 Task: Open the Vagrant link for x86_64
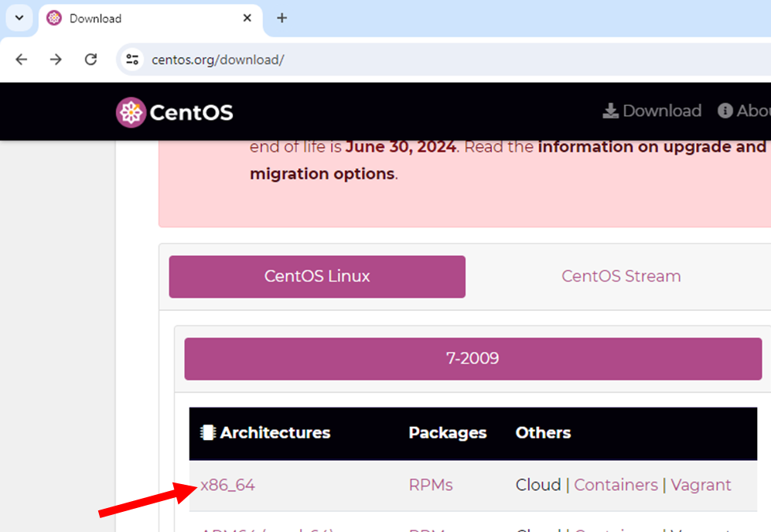point(701,486)
